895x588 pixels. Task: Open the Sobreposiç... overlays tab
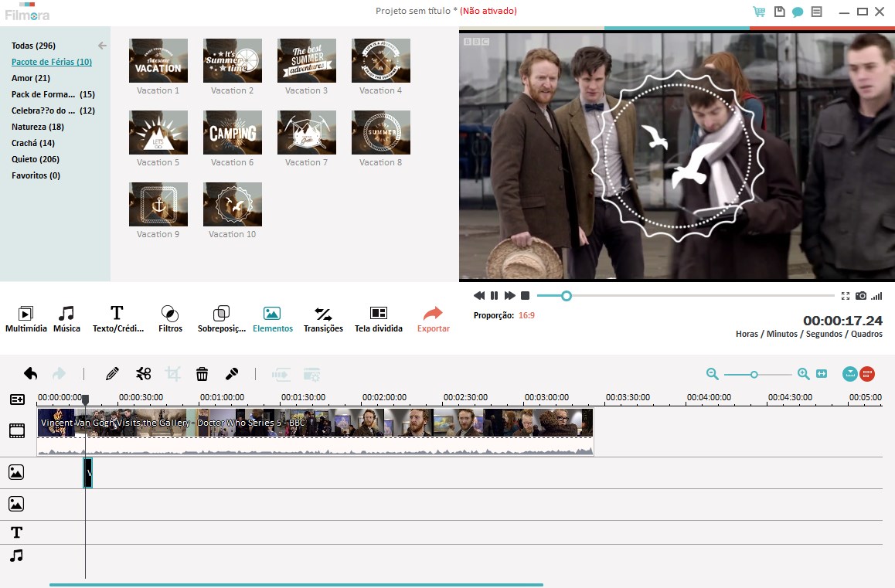(222, 319)
